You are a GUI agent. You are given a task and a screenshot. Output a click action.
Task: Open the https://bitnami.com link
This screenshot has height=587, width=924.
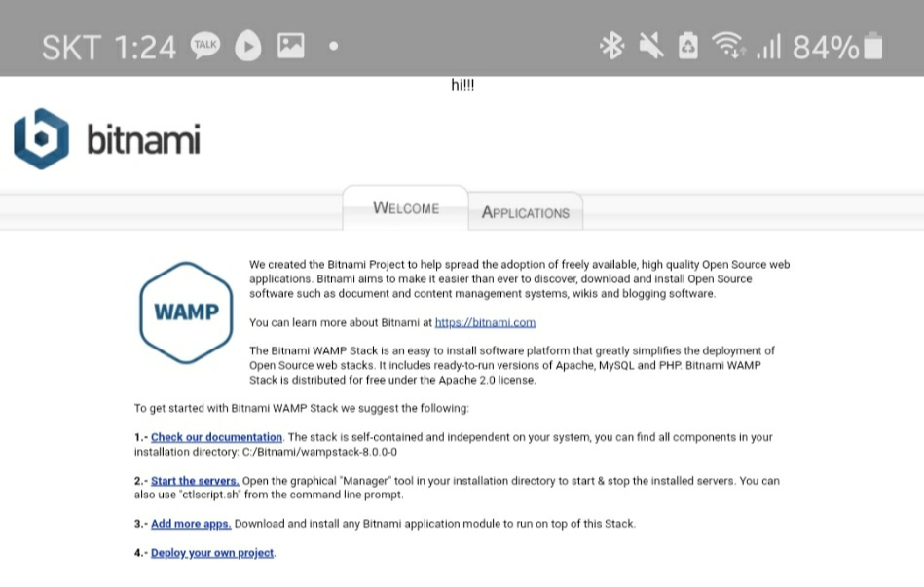coord(485,322)
